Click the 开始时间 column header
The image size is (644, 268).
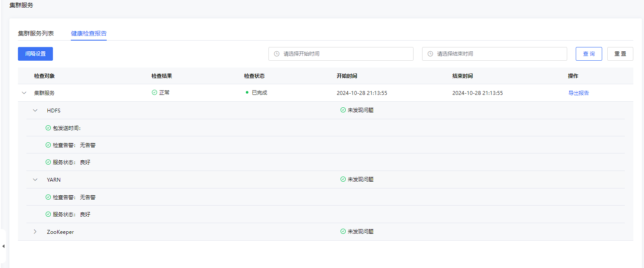click(x=347, y=76)
